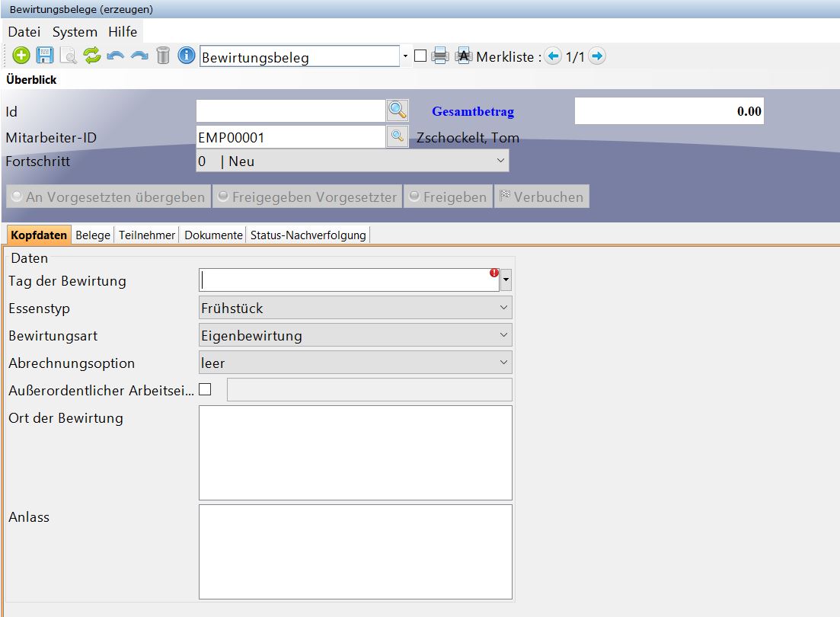This screenshot has width=840, height=617.
Task: Open date picker for Tag der Bewirtung
Action: click(x=506, y=281)
